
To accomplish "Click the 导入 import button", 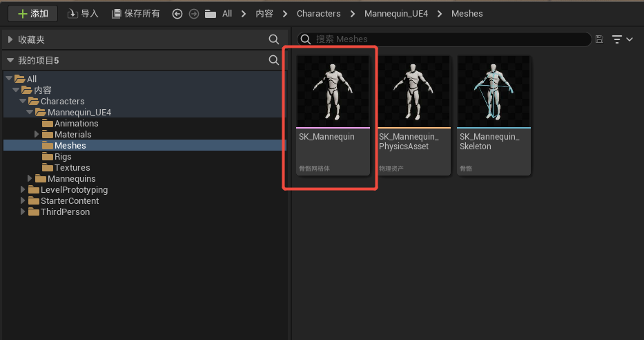I will (83, 14).
